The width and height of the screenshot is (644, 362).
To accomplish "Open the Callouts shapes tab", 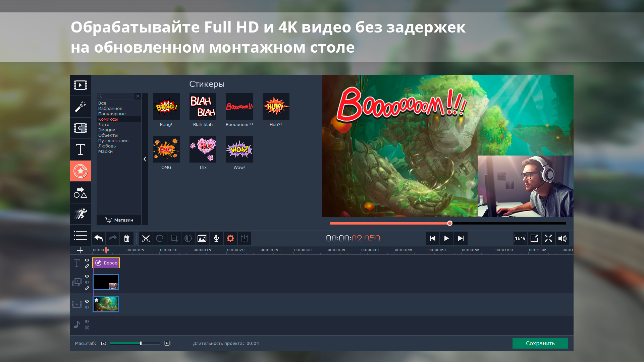I will [x=80, y=192].
